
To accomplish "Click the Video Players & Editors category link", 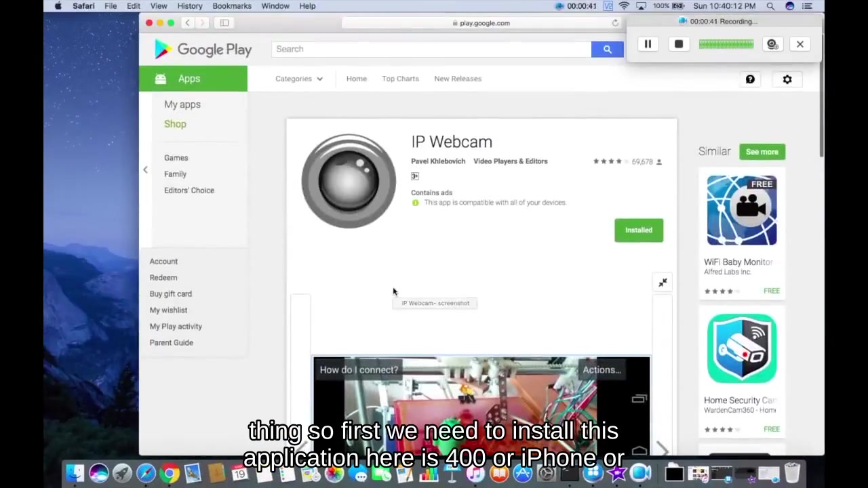I will [x=511, y=161].
